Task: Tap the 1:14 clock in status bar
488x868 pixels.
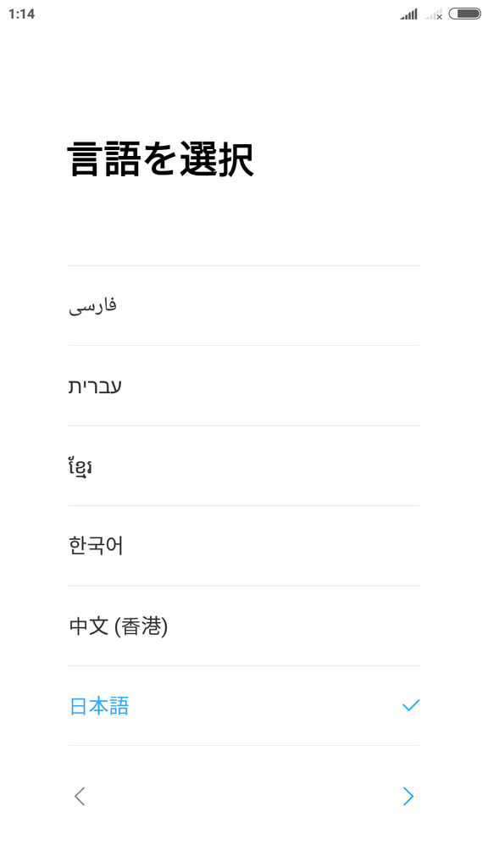Action: point(21,14)
